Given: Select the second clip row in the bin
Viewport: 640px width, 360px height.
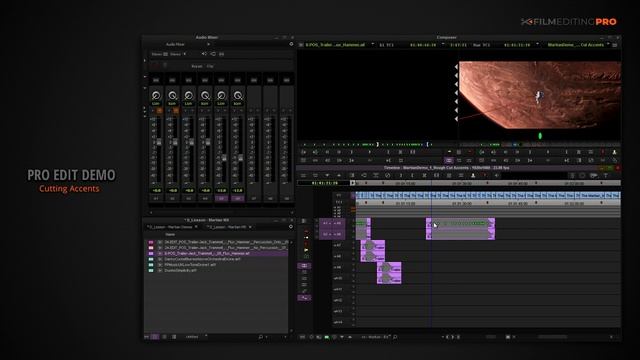Looking at the screenshot, I should click(217, 248).
